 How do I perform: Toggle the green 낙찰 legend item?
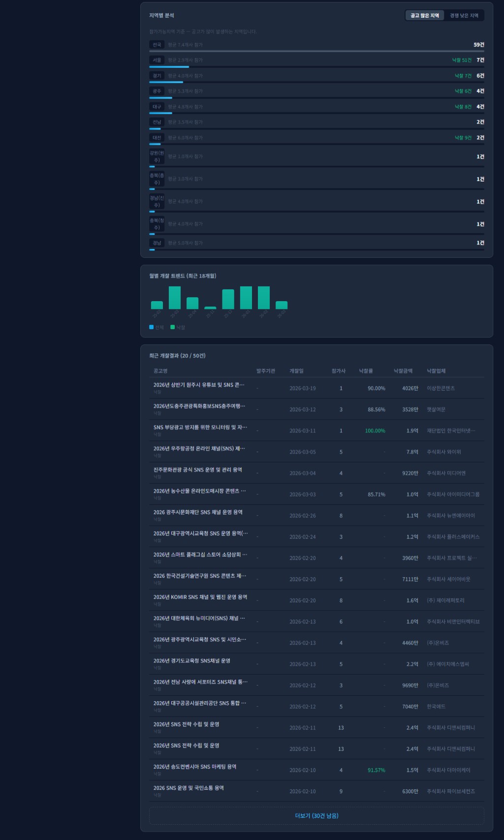coord(178,327)
